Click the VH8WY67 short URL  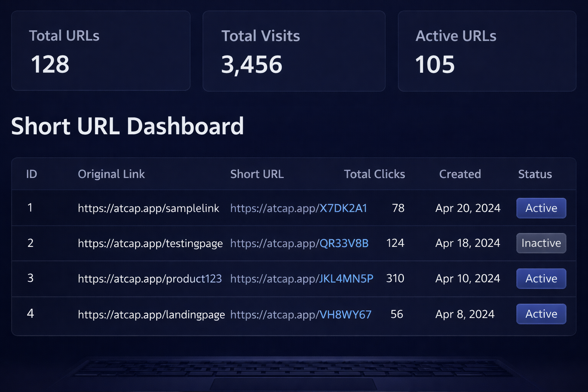(x=301, y=315)
